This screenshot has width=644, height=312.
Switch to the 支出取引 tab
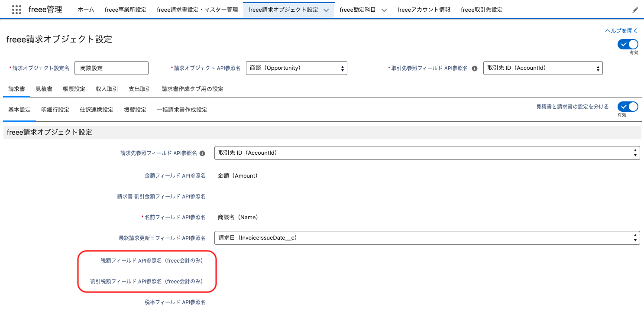pyautogui.click(x=140, y=89)
